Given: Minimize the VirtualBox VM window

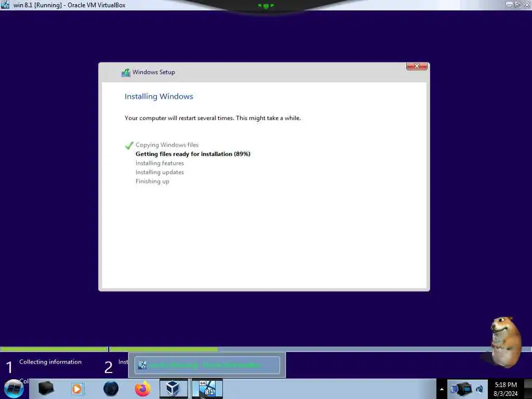Looking at the screenshot, I should click(x=509, y=5).
